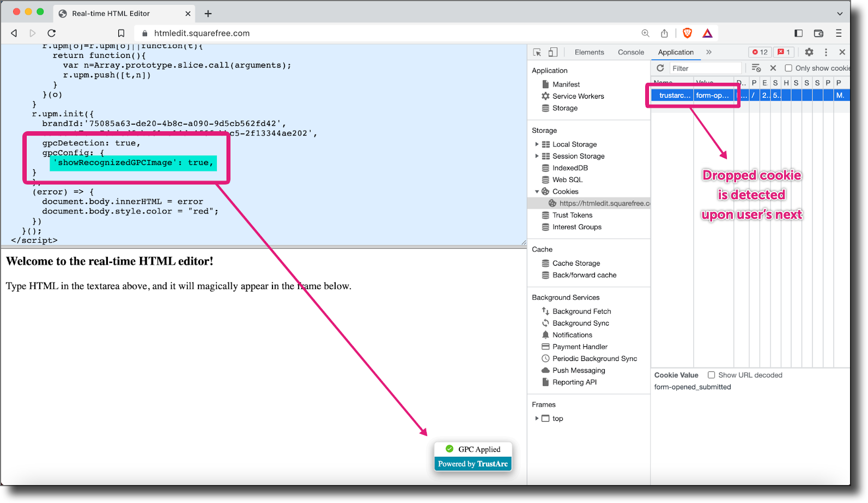868x503 pixels.
Task: Open Storage under Application section
Action: click(564, 108)
